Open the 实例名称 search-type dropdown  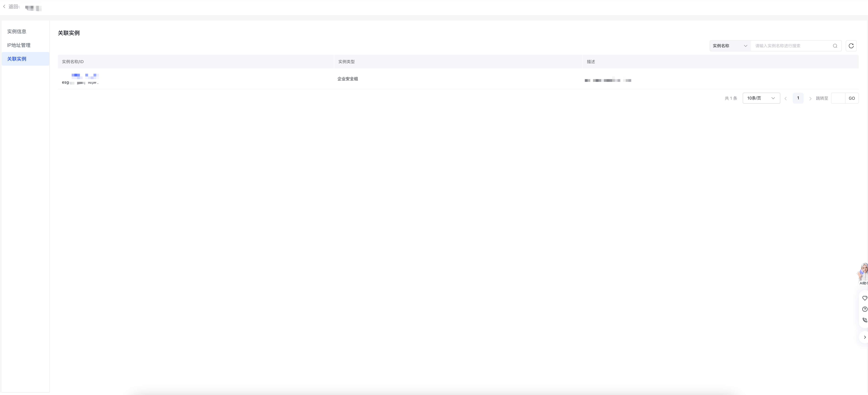[x=730, y=46]
